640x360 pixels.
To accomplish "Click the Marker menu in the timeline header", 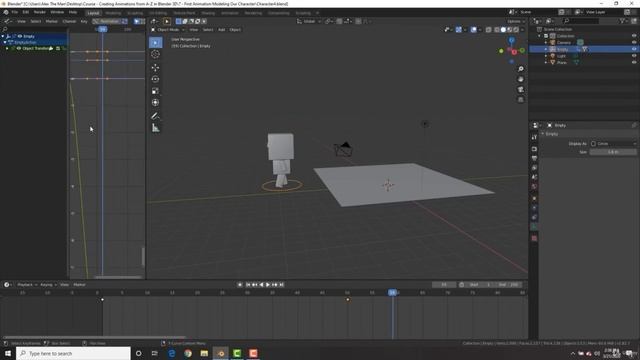I will tap(80, 284).
